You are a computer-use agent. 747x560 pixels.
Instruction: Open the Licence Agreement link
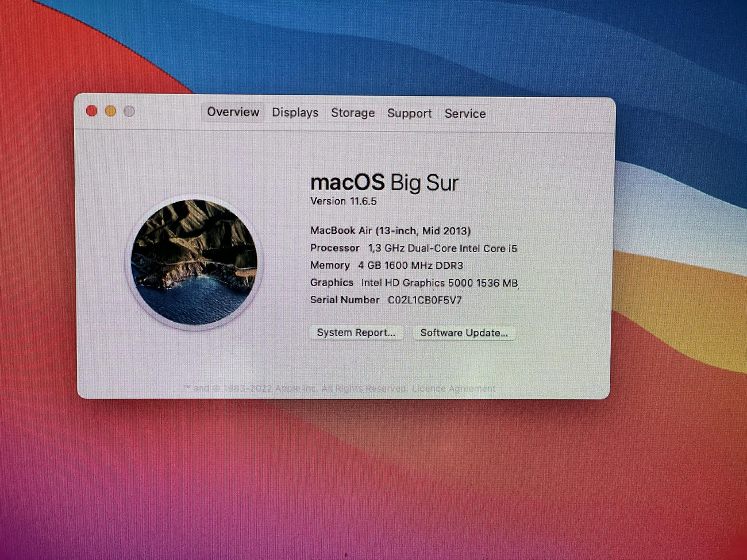point(454,389)
